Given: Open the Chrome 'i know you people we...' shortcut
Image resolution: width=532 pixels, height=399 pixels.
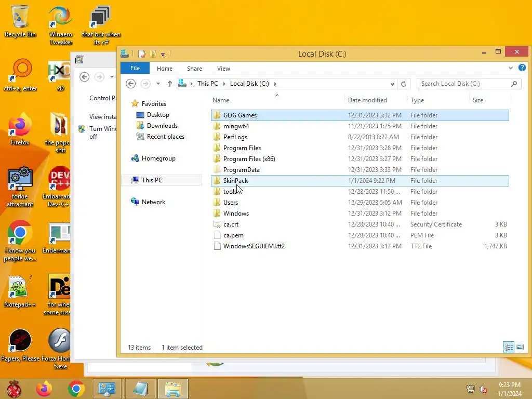Looking at the screenshot, I should click(20, 241).
